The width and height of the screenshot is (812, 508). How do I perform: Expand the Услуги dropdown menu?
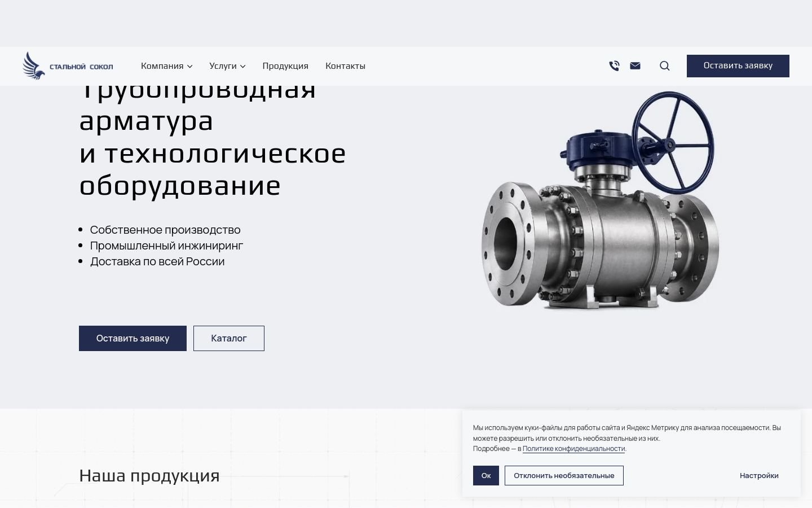(227, 66)
